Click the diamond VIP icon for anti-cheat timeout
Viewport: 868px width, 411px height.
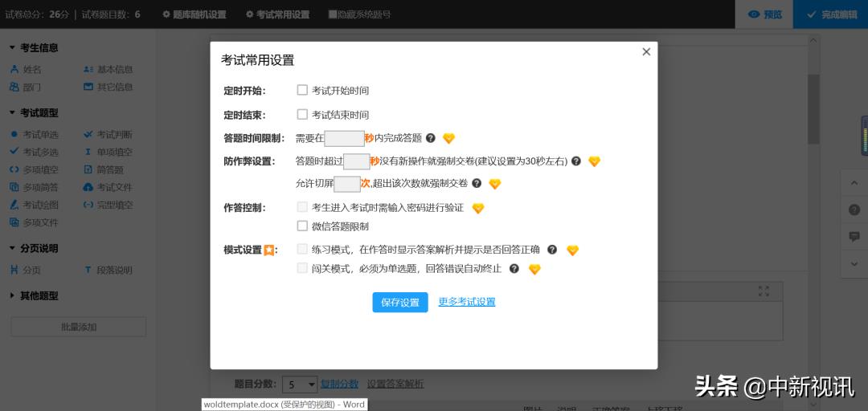(x=594, y=161)
